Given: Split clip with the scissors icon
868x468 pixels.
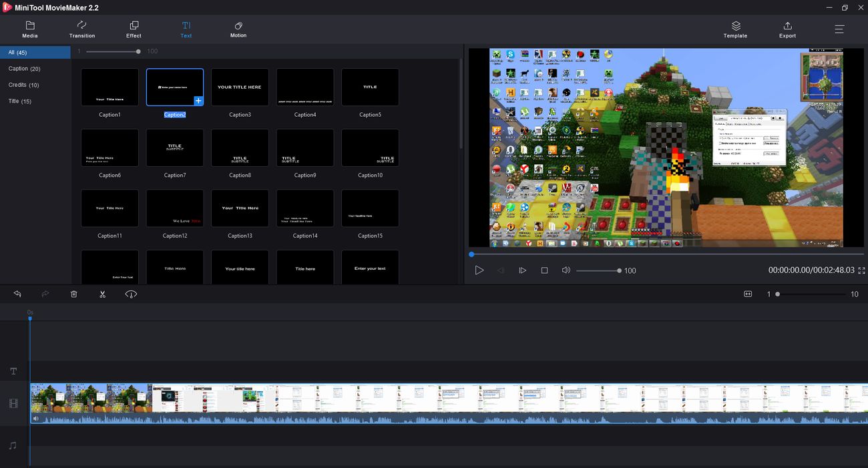Looking at the screenshot, I should tap(103, 294).
